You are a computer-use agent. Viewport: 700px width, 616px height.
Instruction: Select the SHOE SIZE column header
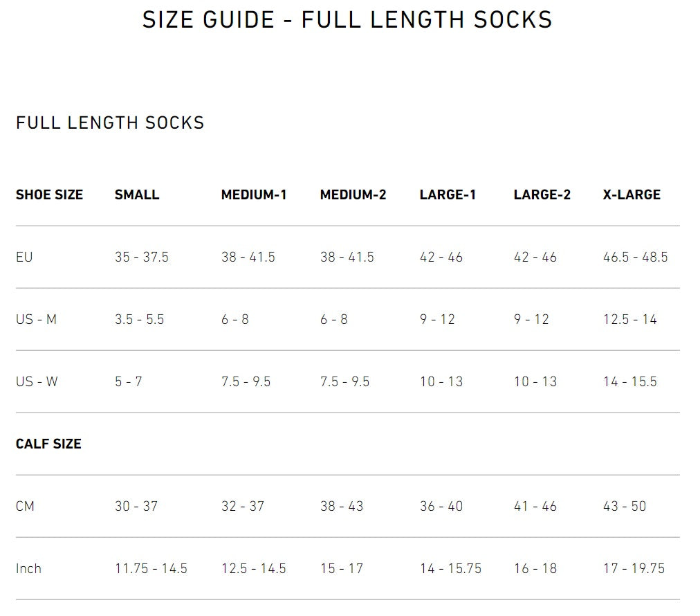(49, 194)
